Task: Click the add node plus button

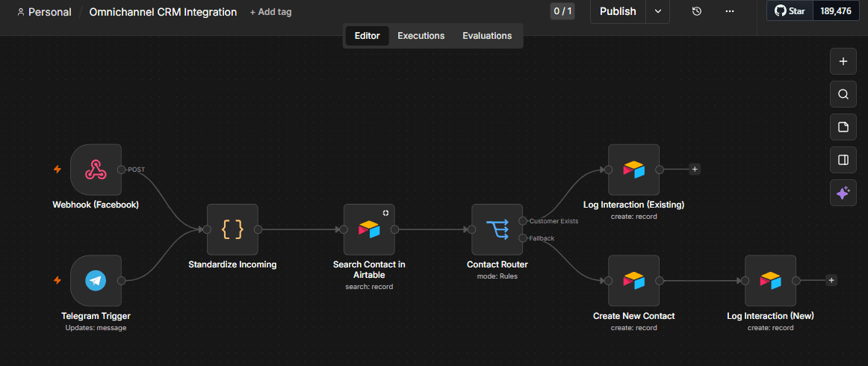Action: 843,61
